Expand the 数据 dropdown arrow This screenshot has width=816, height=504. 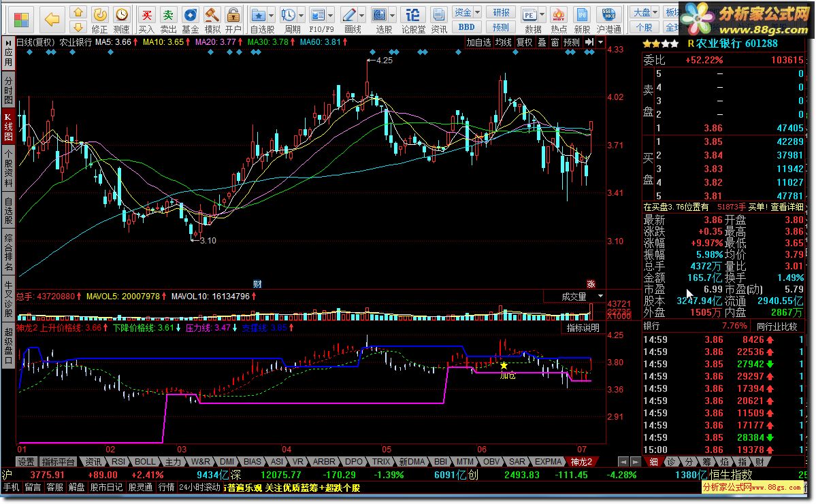[542, 15]
